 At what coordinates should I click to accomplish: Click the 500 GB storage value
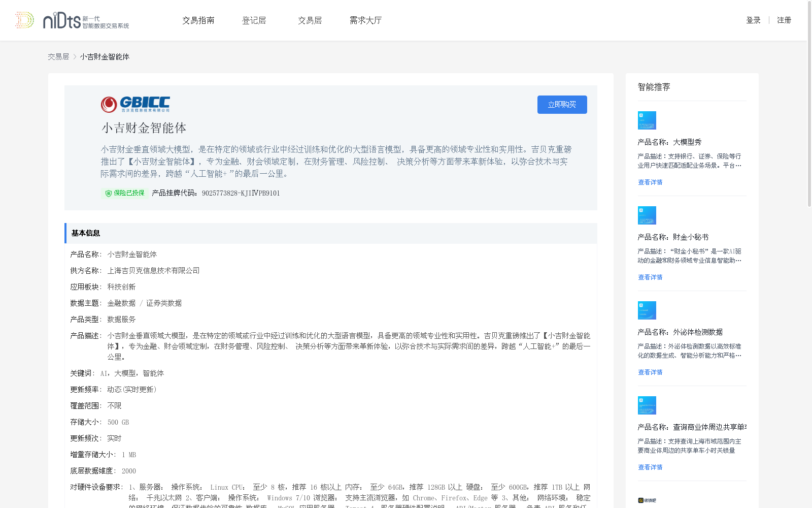118,422
